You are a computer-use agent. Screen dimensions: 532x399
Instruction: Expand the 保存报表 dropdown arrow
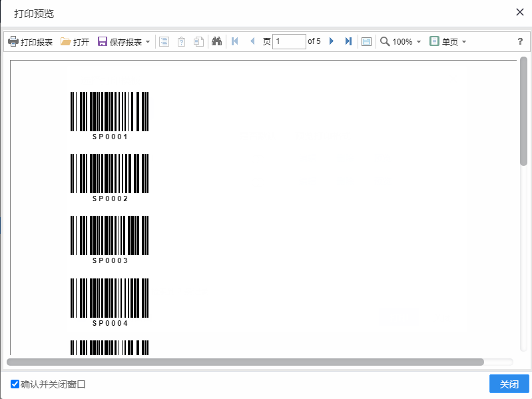pos(148,42)
